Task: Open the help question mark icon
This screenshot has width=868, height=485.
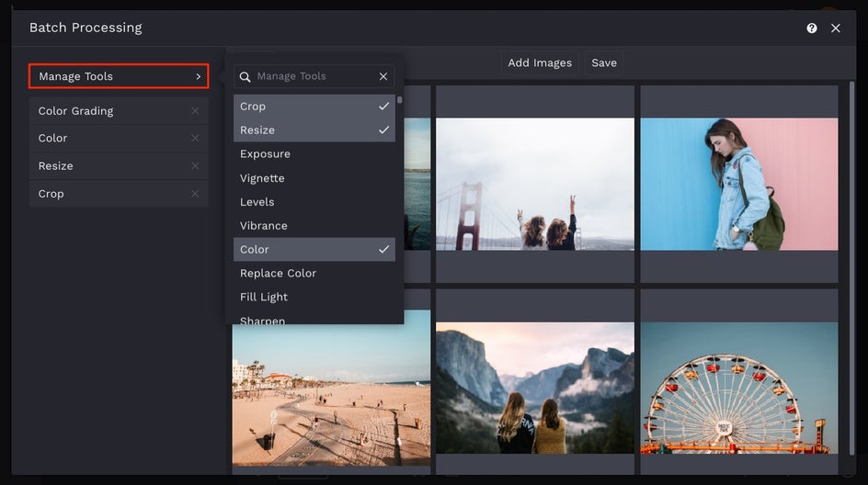Action: (x=812, y=28)
